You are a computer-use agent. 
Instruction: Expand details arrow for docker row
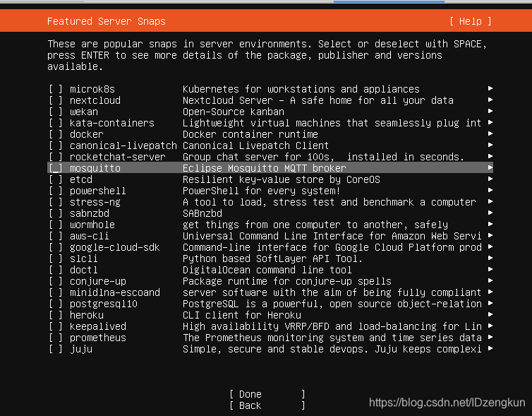(490, 133)
